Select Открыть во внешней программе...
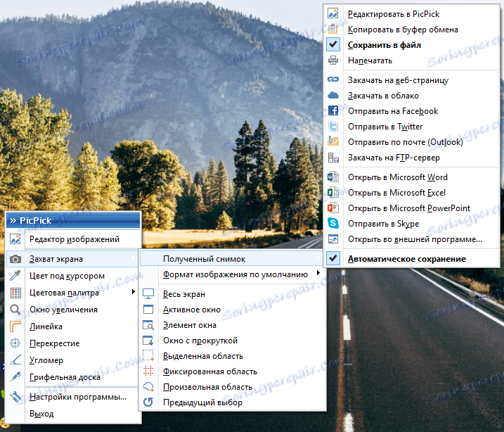 click(x=412, y=239)
